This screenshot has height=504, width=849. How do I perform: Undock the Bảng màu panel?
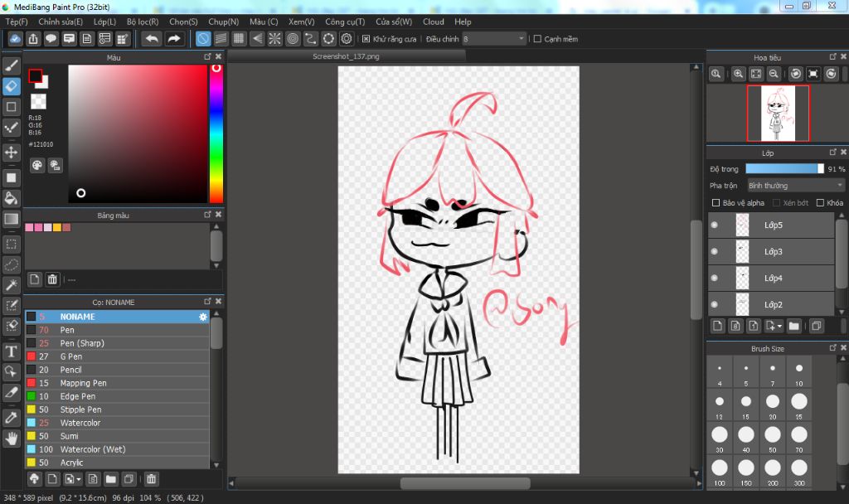pos(207,215)
